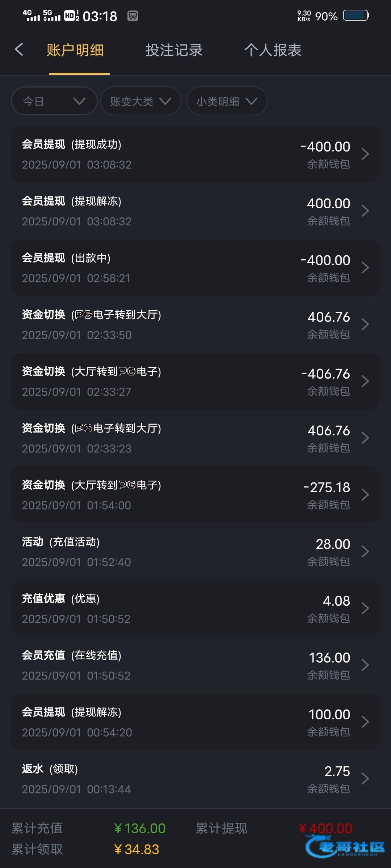The image size is (391, 868).
Task: Tap the screenshot icon in status bar
Action: coord(133,16)
